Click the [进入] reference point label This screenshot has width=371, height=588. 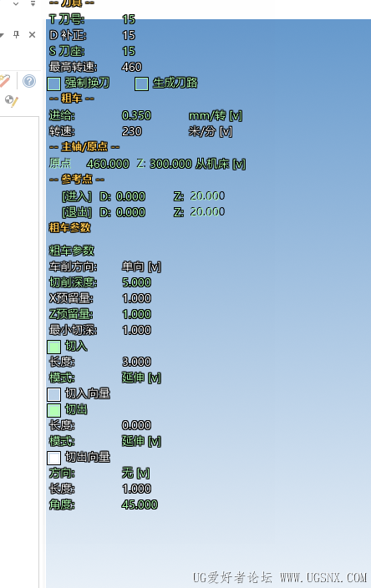[77, 196]
